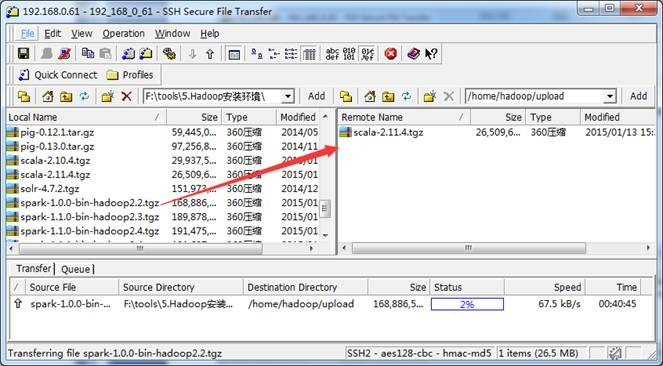
Task: Click the Copy toolbar icon
Action: [88, 54]
